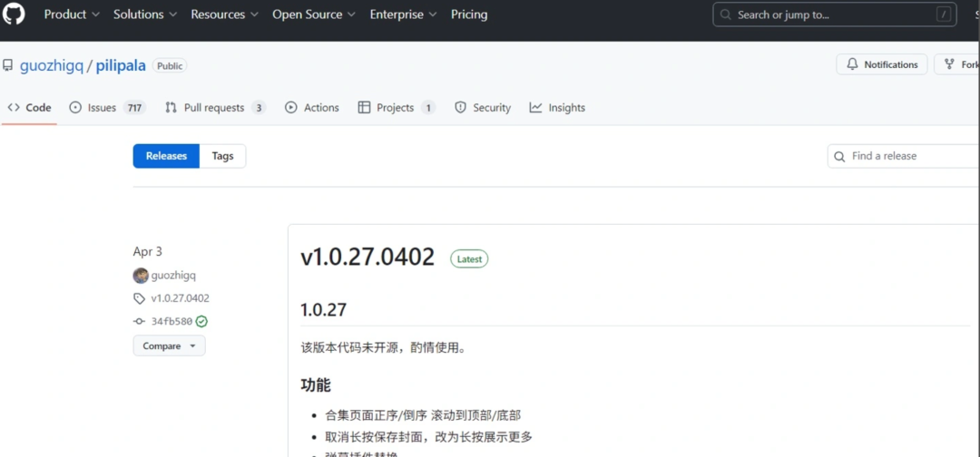Expand the Open Source menu

[314, 15]
